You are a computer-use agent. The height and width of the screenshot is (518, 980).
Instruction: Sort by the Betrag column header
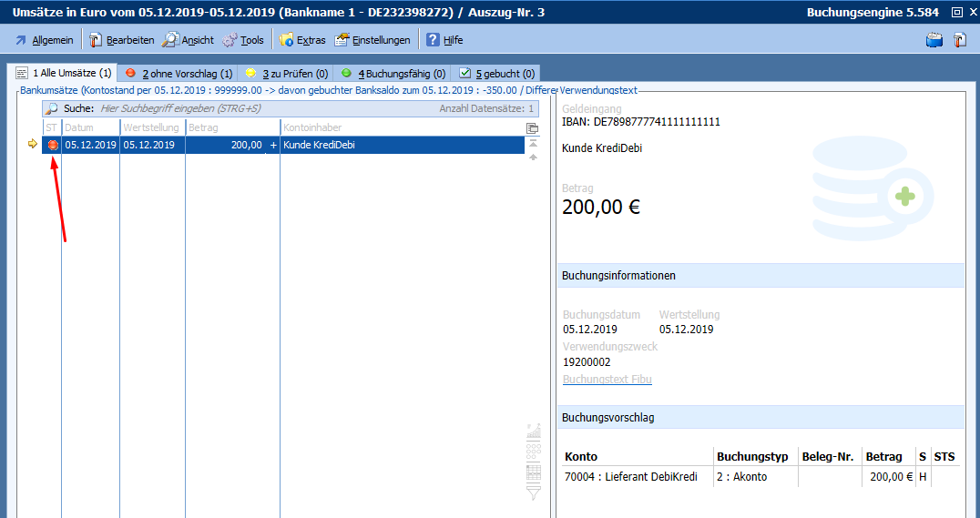(x=231, y=127)
